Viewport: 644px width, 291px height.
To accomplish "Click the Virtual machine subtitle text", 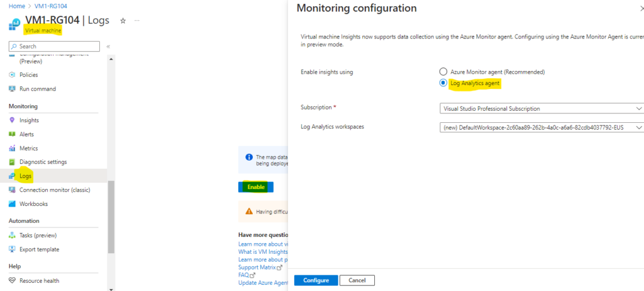I will pyautogui.click(x=43, y=30).
